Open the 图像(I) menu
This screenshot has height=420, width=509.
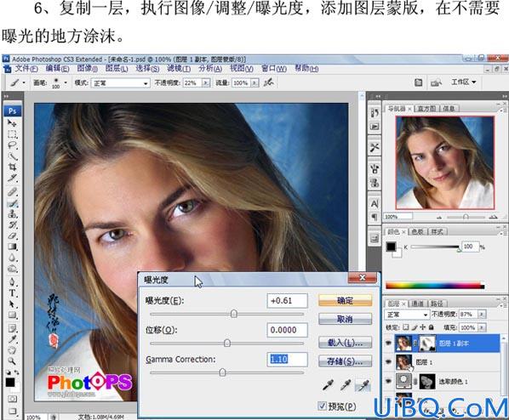[88, 69]
